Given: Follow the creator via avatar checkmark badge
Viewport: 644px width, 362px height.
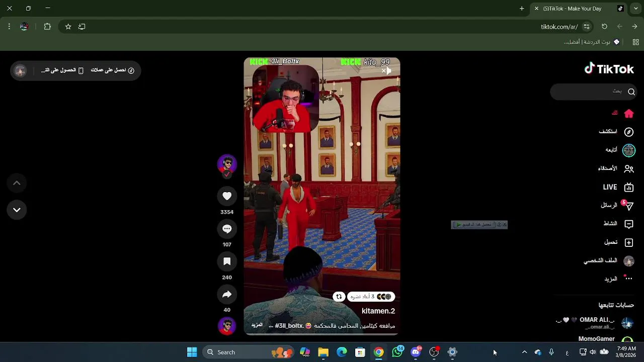Looking at the screenshot, I should (x=227, y=174).
